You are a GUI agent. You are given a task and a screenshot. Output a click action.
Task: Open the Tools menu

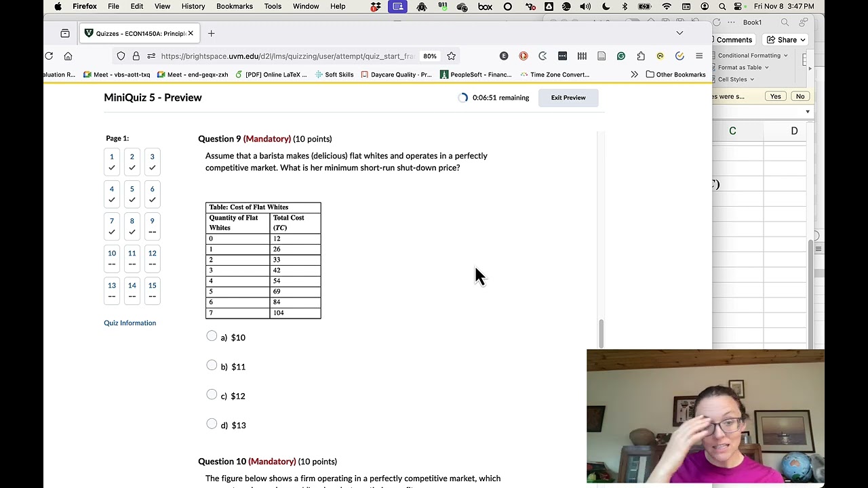pos(273,6)
